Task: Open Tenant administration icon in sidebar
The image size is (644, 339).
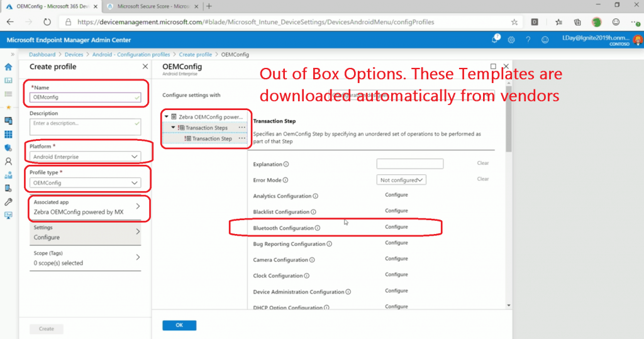Action: pyautogui.click(x=8, y=188)
